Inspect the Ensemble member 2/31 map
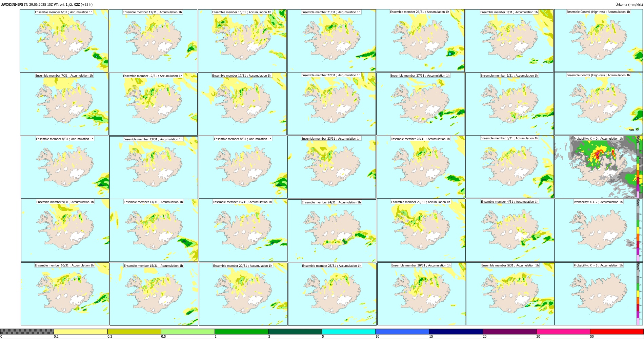Image resolution: width=644 pixels, height=339 pixels. tap(509, 104)
